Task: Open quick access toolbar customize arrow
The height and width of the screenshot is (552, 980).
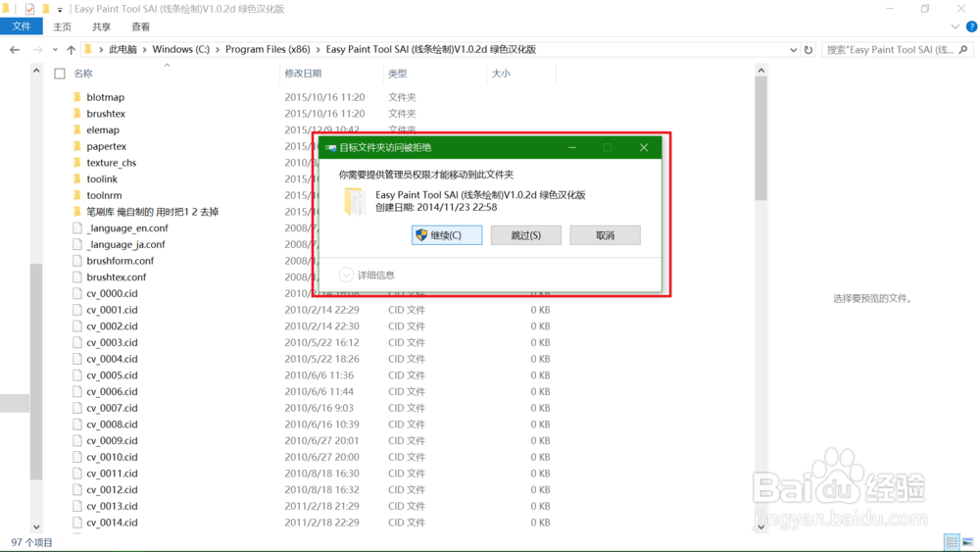Action: click(60, 10)
